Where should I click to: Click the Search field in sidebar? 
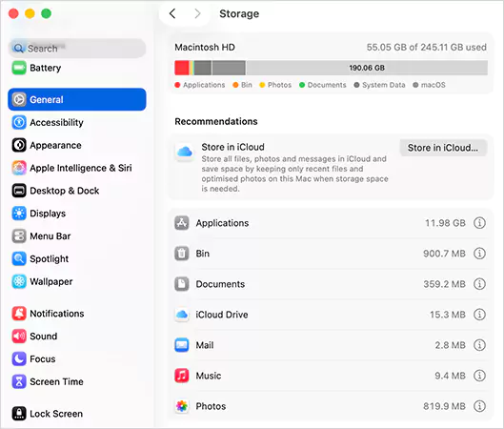(77, 49)
